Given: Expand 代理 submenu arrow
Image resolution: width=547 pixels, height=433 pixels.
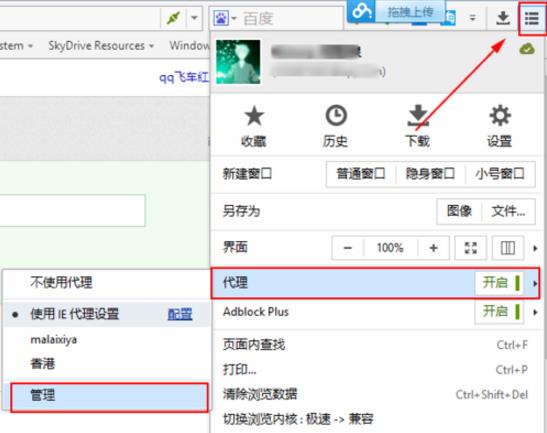Looking at the screenshot, I should [x=535, y=283].
